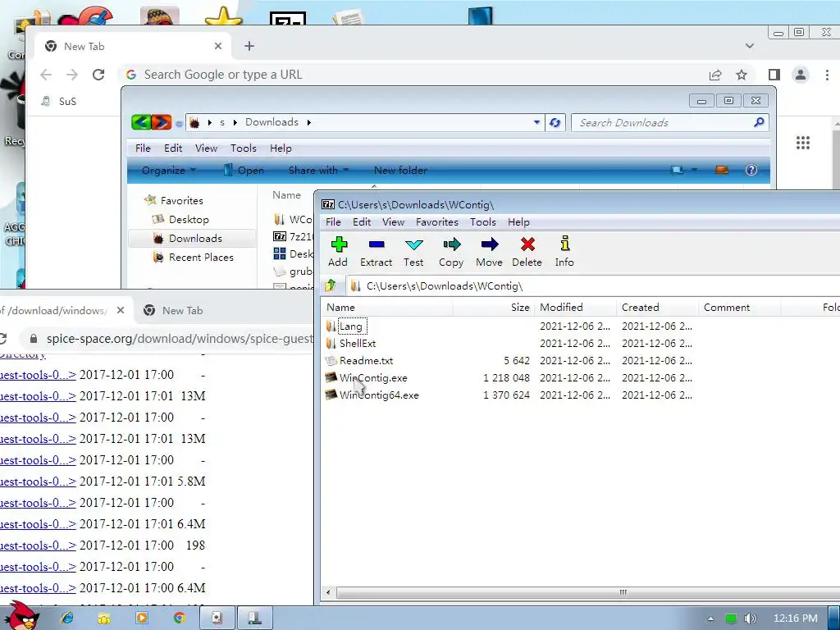Run Test on archive in 7-Zip
This screenshot has height=630, width=840.
click(x=413, y=251)
